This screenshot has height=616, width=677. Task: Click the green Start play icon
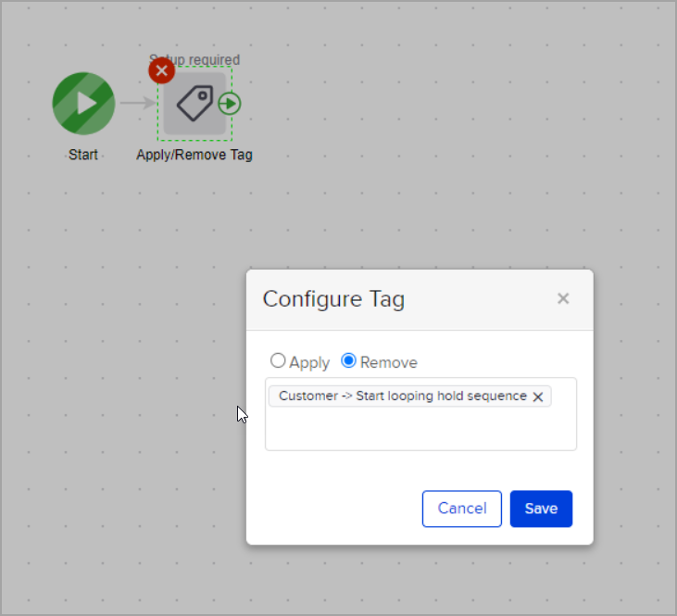(x=83, y=103)
